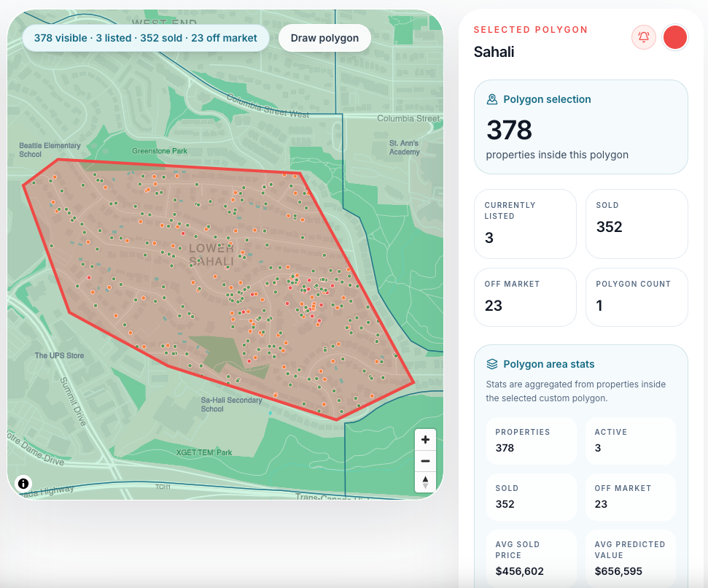Zoom in with the map plus button

tap(425, 439)
